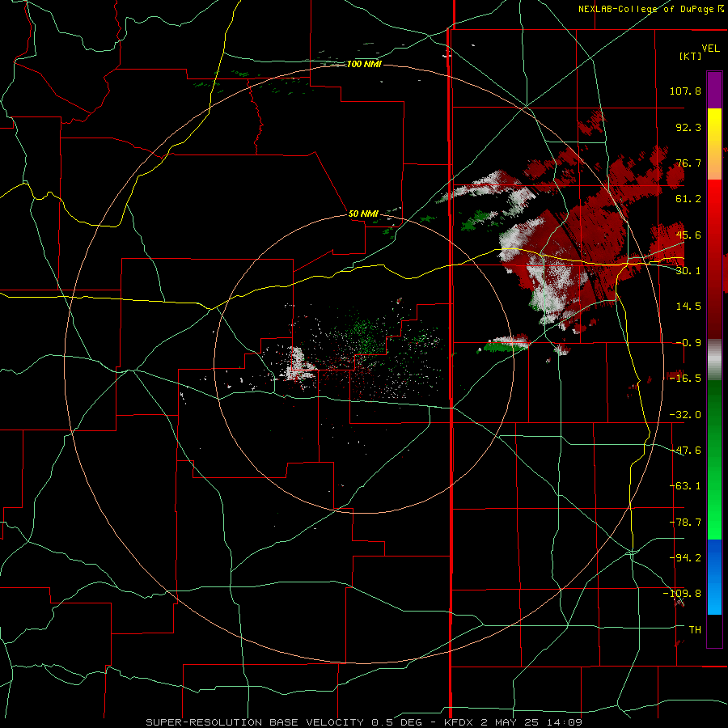Viewport: 728px width, 728px height.
Task: Click the purple segment of velocity color bar
Action: 714,91
